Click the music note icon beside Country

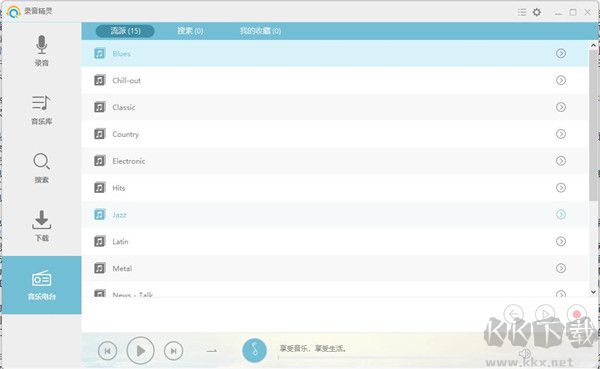pos(99,134)
